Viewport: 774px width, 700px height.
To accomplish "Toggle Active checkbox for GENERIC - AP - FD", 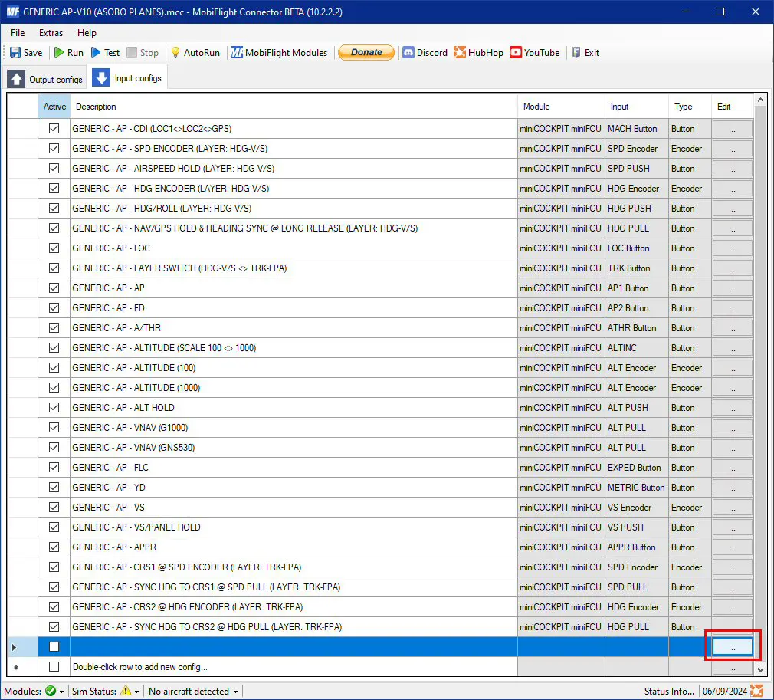I will click(x=54, y=307).
